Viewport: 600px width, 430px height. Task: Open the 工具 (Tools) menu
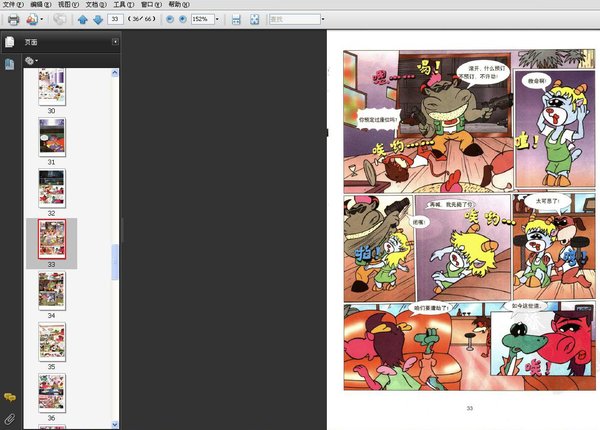[x=124, y=4]
